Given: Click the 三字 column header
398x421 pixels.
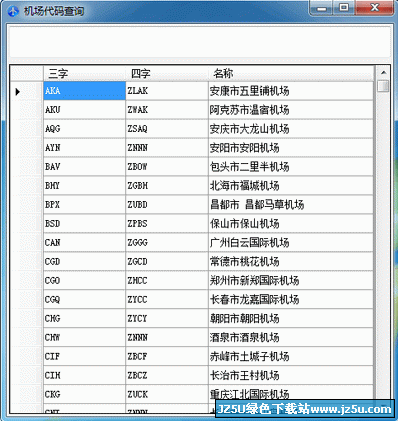Looking at the screenshot, I should click(x=85, y=73).
